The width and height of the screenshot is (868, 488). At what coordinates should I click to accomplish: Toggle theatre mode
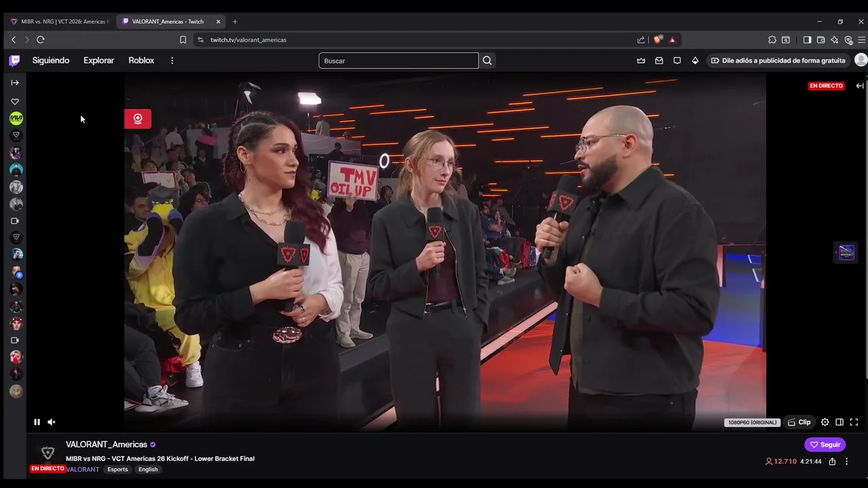pyautogui.click(x=840, y=422)
